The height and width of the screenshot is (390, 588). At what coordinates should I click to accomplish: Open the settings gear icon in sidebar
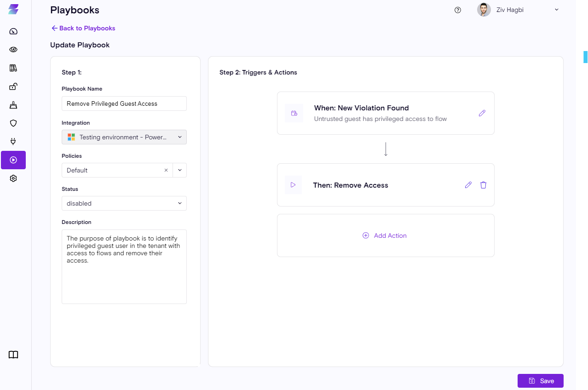point(13,178)
